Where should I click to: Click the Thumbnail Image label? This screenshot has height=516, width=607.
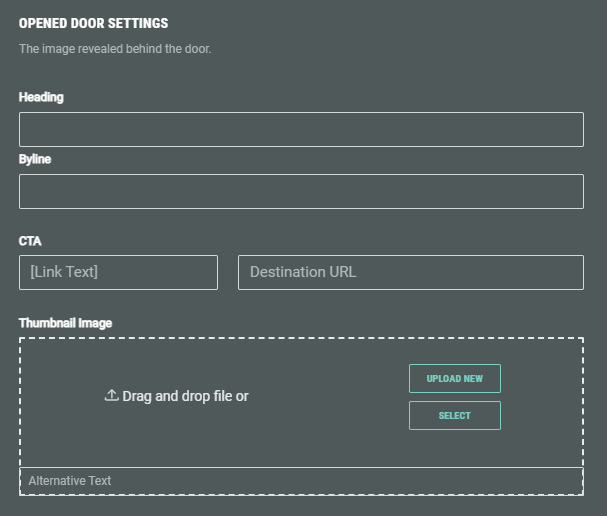pyautogui.click(x=65, y=323)
